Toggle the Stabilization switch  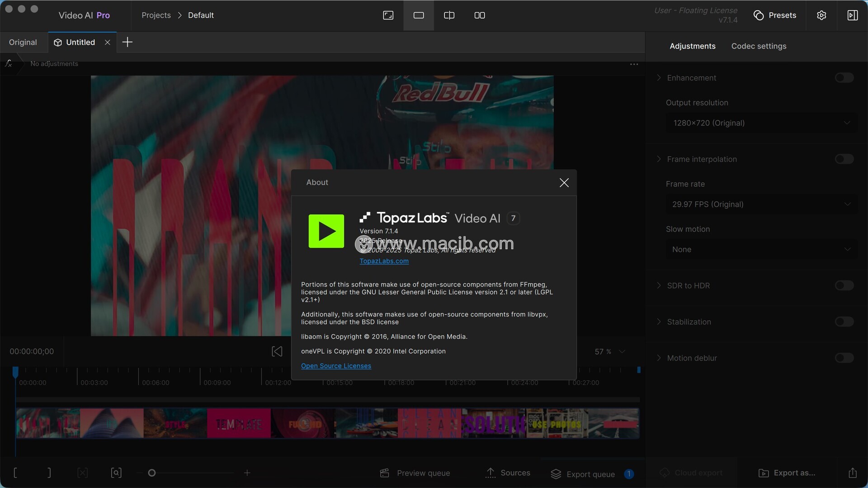click(x=844, y=322)
